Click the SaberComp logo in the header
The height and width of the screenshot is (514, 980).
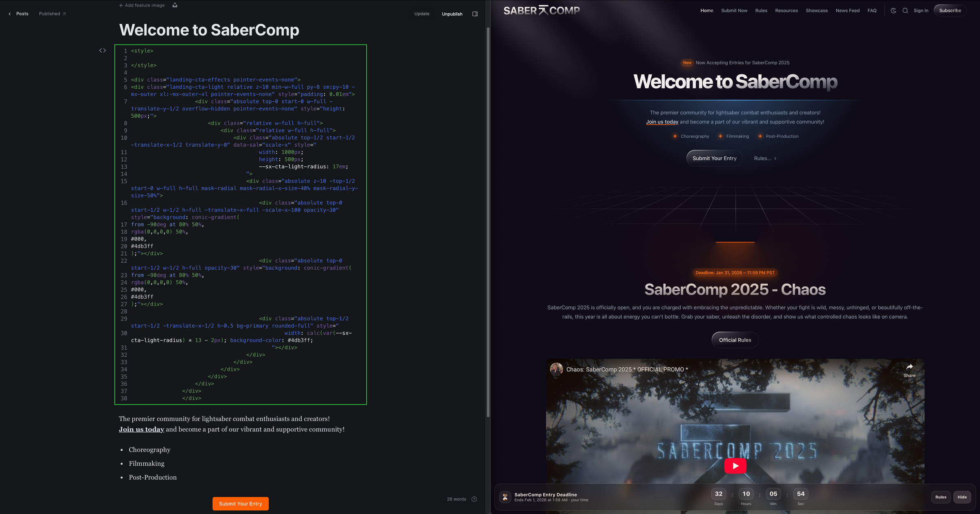click(541, 10)
